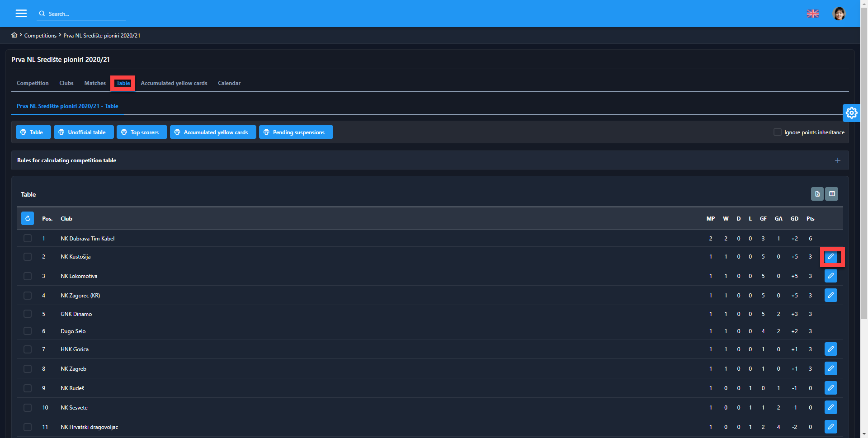Open the language flag selector
The height and width of the screenshot is (438, 868).
click(x=813, y=14)
